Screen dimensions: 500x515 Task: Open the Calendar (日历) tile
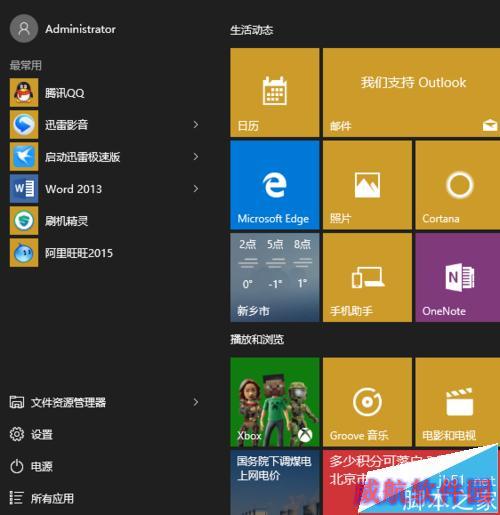point(275,92)
